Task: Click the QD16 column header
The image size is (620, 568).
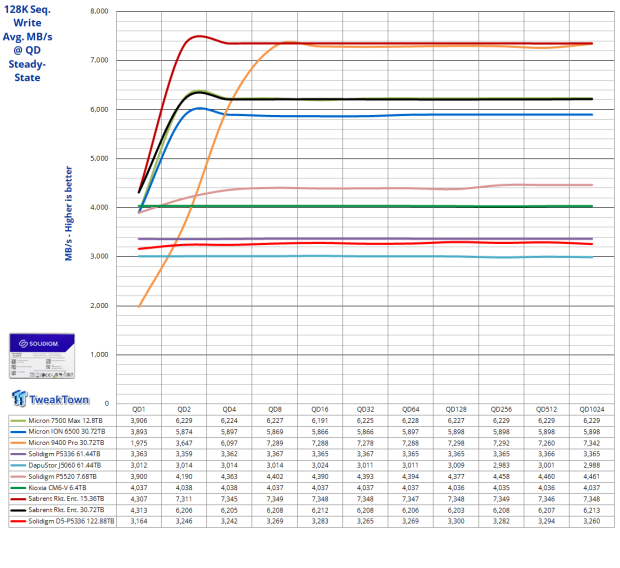Action: [320, 409]
